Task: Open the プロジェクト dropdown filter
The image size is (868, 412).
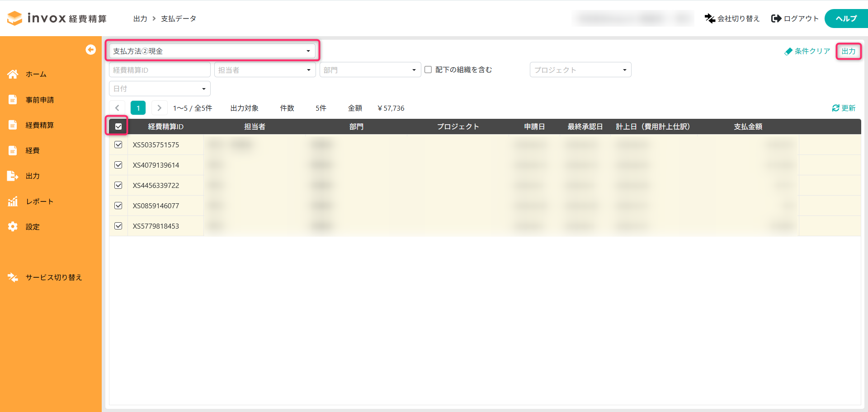Action: pos(580,70)
